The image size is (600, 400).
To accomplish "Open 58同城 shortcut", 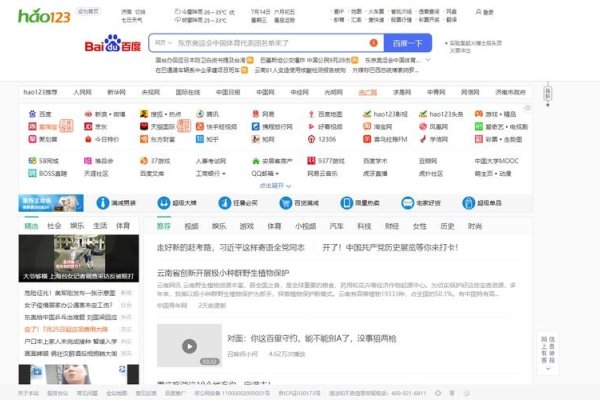I will click(x=43, y=161).
